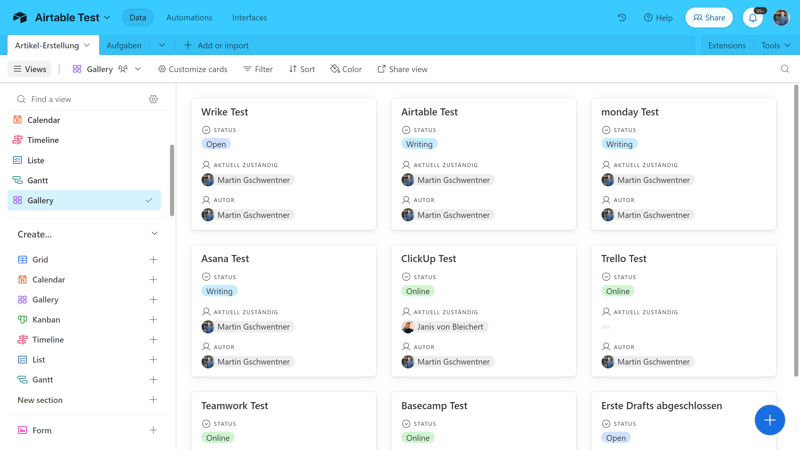Viewport: 800px width, 450px height.
Task: Open base history clock icon
Action: point(621,17)
